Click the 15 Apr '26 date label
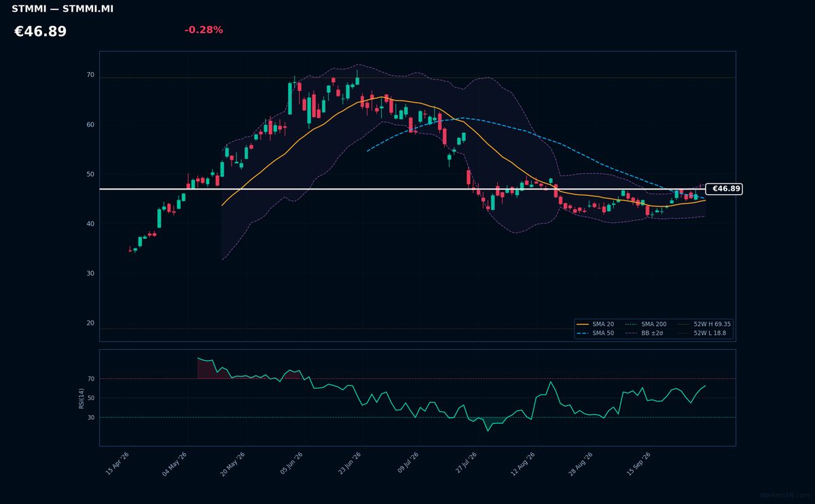 click(117, 465)
